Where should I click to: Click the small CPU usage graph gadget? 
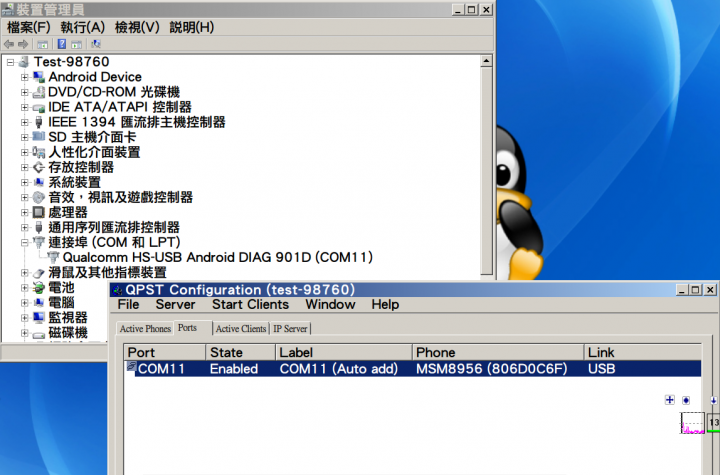coord(692,423)
